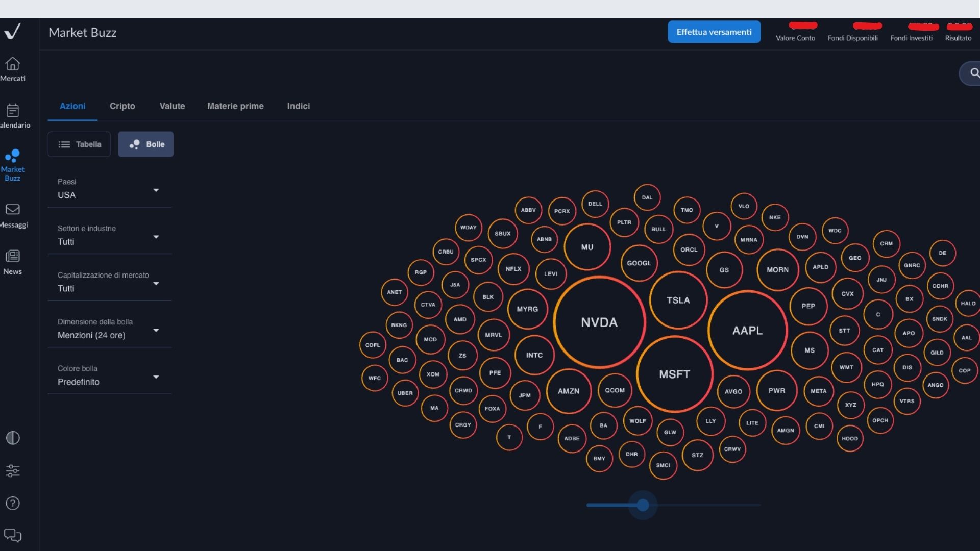Viewport: 980px width, 551px height.
Task: Expand the Paesi USA dropdown
Action: pyautogui.click(x=110, y=189)
